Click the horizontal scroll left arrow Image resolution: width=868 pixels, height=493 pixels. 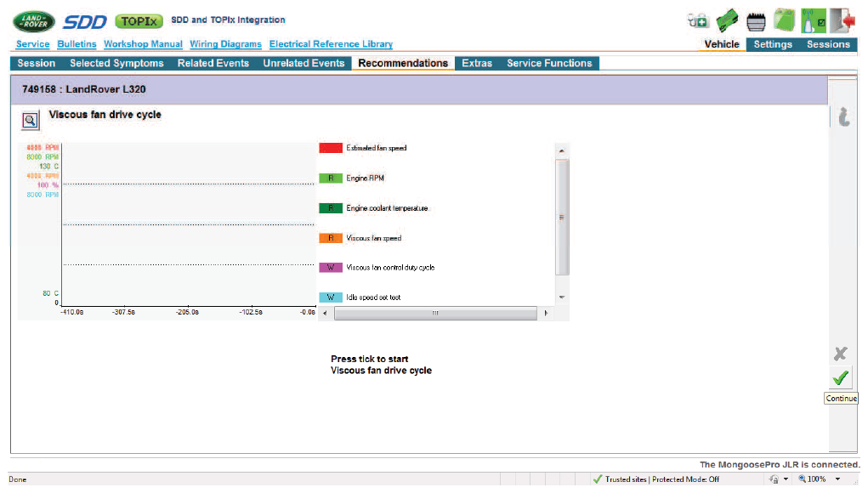coord(325,313)
